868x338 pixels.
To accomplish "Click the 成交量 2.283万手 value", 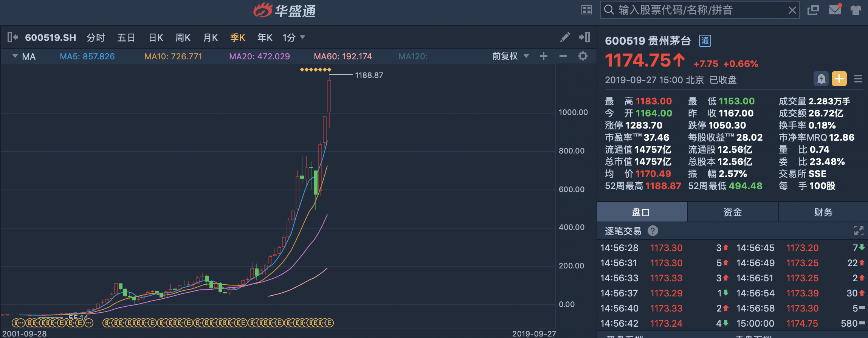I will [x=829, y=101].
